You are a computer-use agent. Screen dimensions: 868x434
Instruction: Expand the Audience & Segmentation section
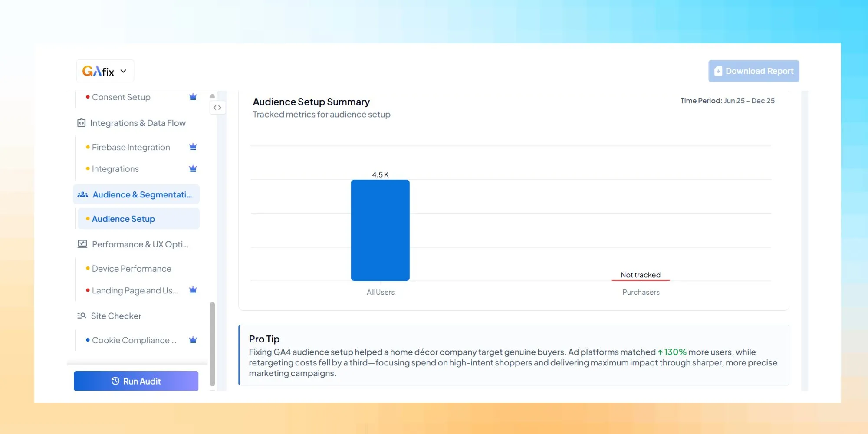[136, 194]
